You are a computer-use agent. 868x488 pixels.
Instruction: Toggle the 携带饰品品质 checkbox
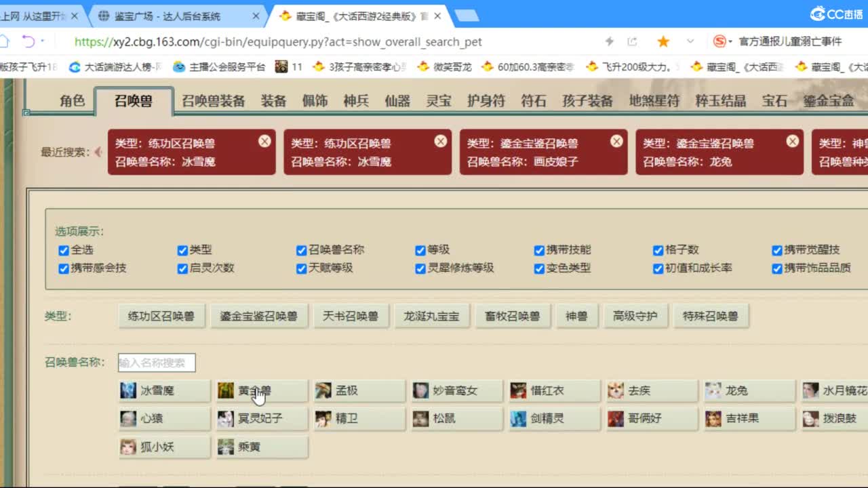coord(777,268)
